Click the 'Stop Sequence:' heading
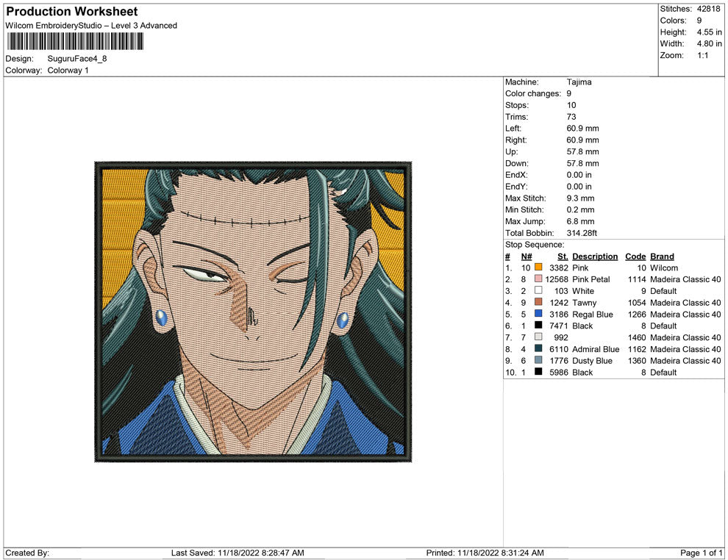728x560 pixels. (x=535, y=245)
